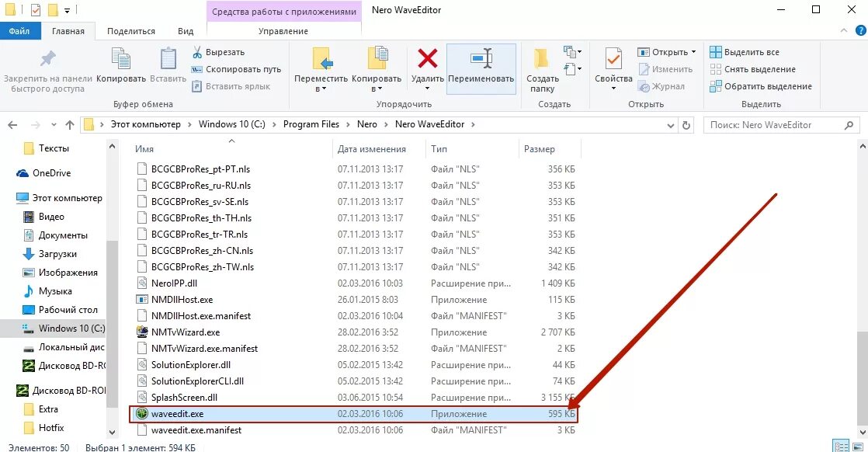Viewport: 868px width, 452px height.
Task: Sort by Имя column header
Action: [144, 149]
